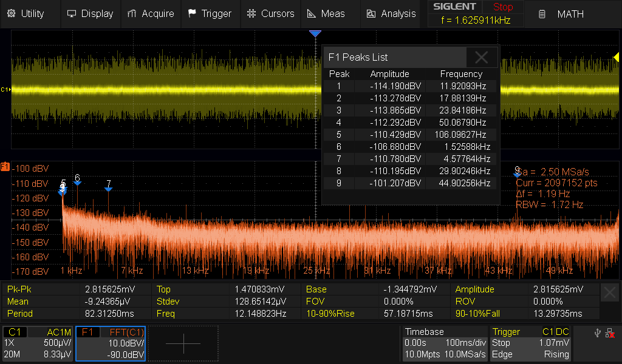This screenshot has width=622, height=364.
Task: Open the Meas measurement menu
Action: 326,13
